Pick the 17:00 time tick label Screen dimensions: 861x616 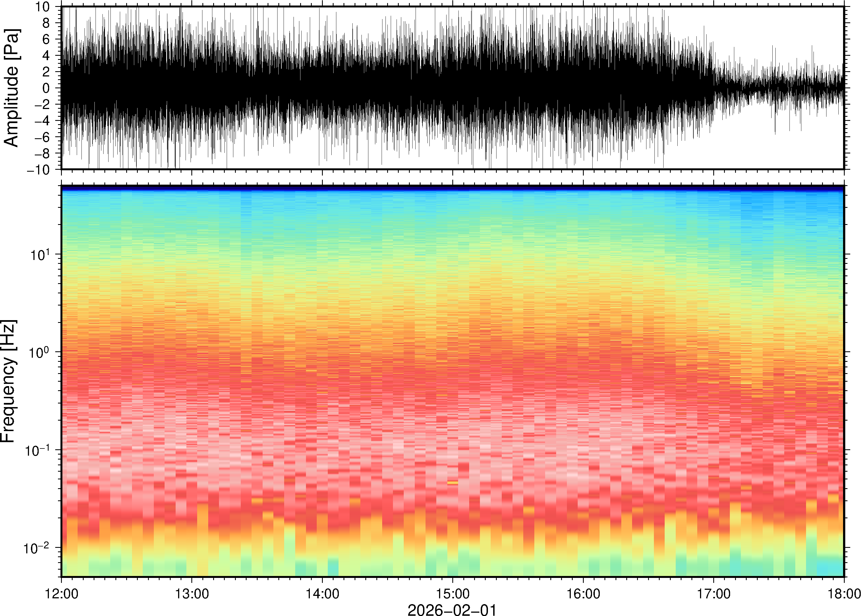click(x=714, y=593)
